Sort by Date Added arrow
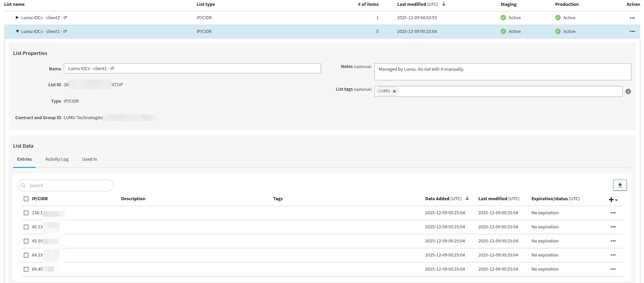644x283 pixels. click(467, 198)
